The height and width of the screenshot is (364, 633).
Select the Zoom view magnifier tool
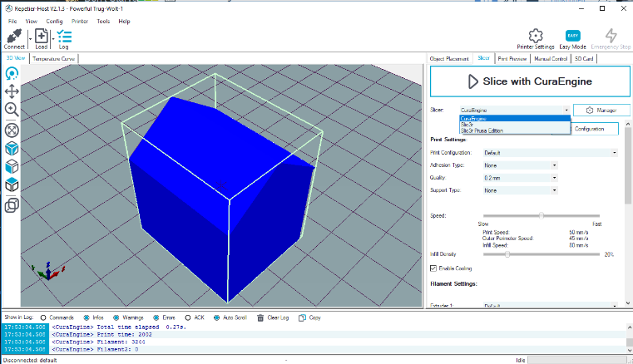[x=12, y=110]
